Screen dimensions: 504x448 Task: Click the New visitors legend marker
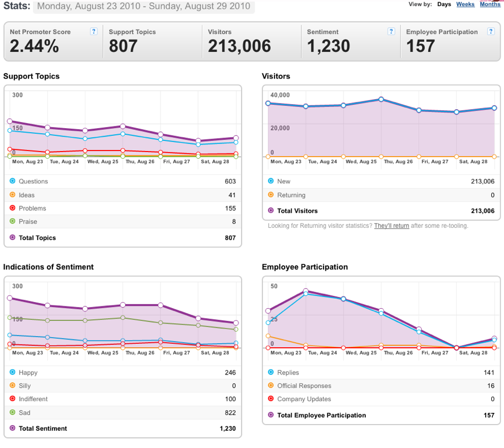(271, 181)
